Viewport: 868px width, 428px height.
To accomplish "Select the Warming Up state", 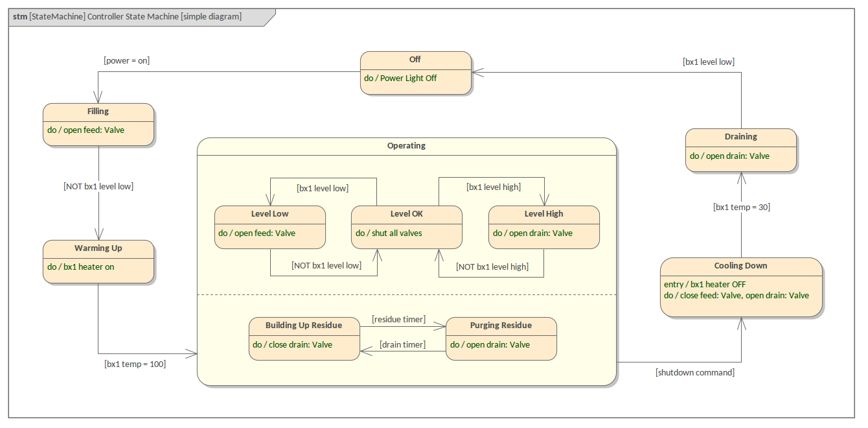I will [98, 262].
